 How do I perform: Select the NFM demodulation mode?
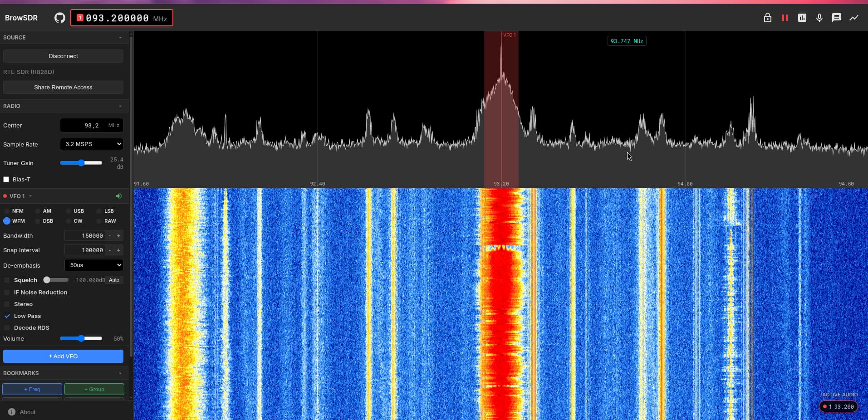[7, 211]
